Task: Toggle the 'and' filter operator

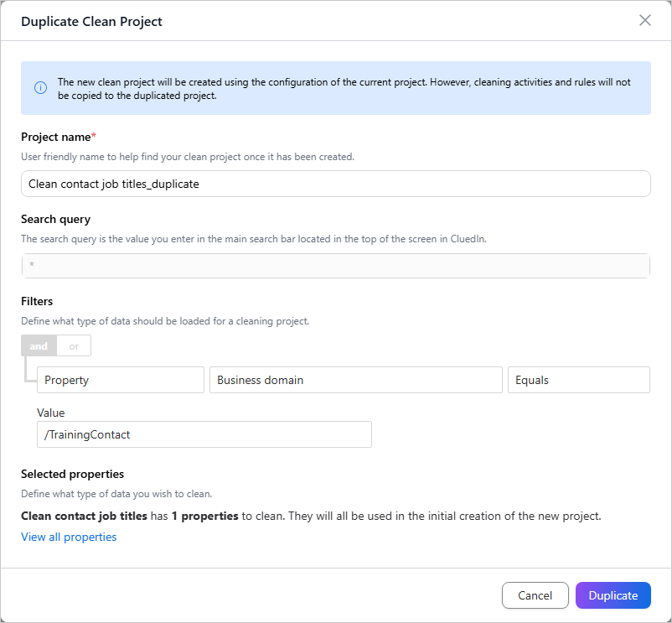Action: [39, 345]
